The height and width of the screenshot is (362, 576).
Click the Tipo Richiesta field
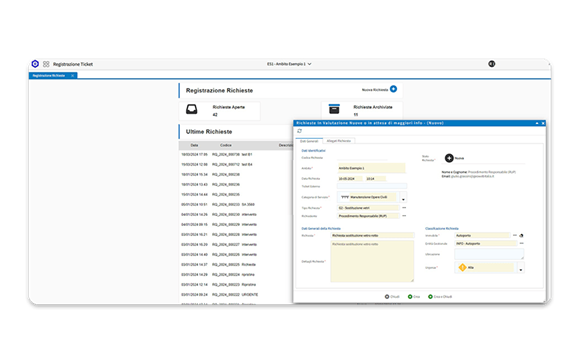point(368,208)
